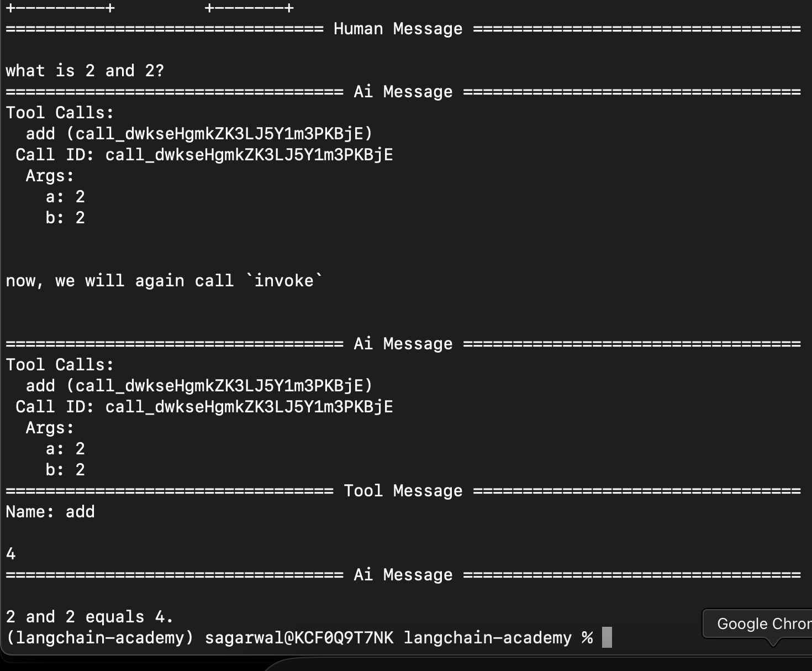Click the word `invoke` in backticks
812x671 pixels.
(x=284, y=281)
